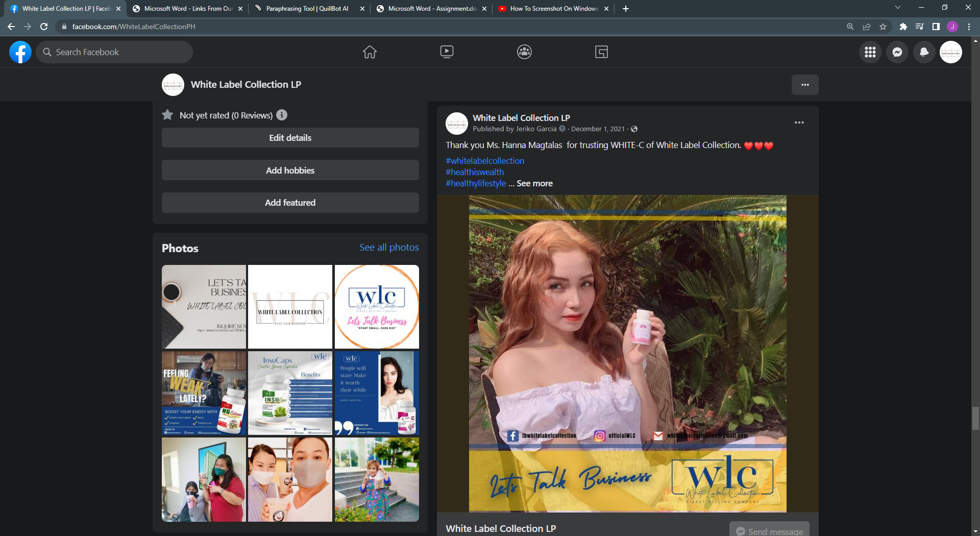Open the Messenger icon

(897, 52)
